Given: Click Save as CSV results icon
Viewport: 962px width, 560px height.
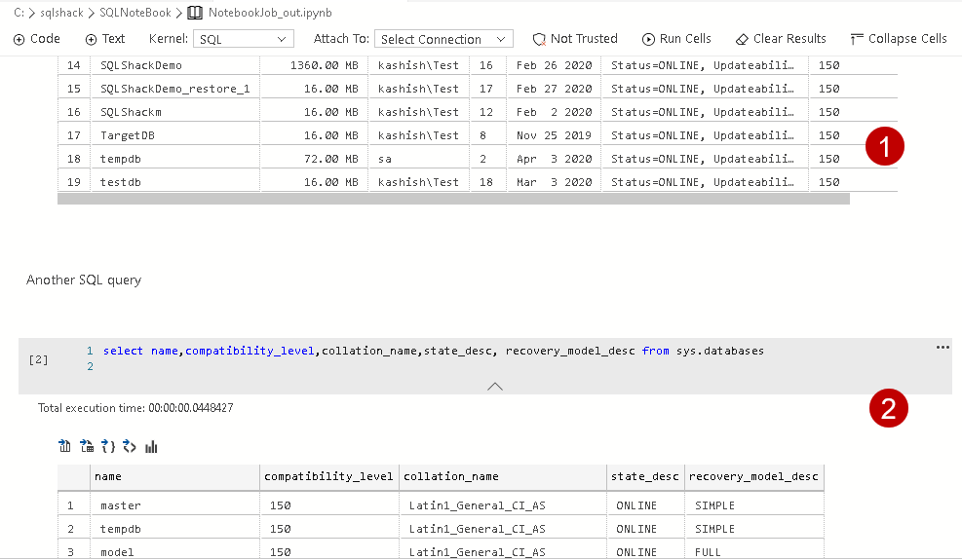Looking at the screenshot, I should click(x=65, y=447).
